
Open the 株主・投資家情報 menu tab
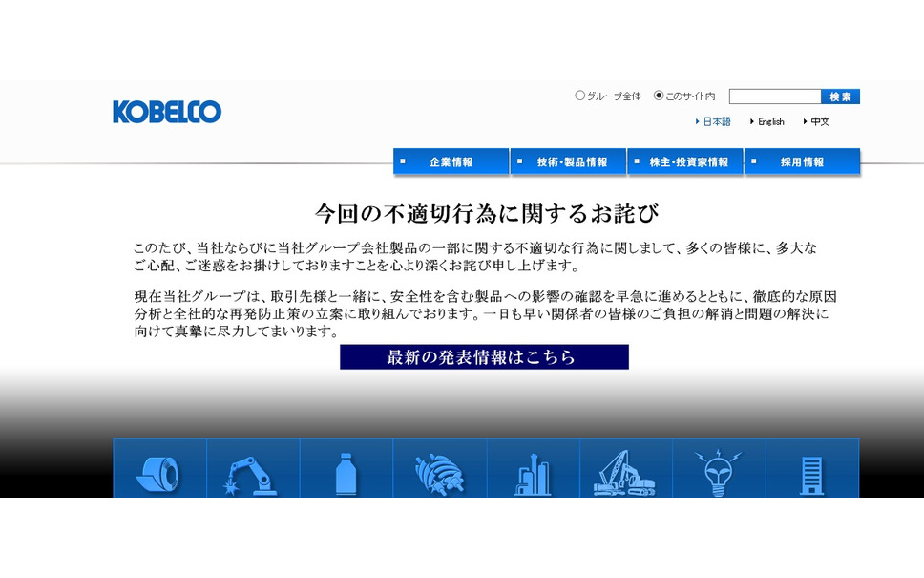coord(685,162)
